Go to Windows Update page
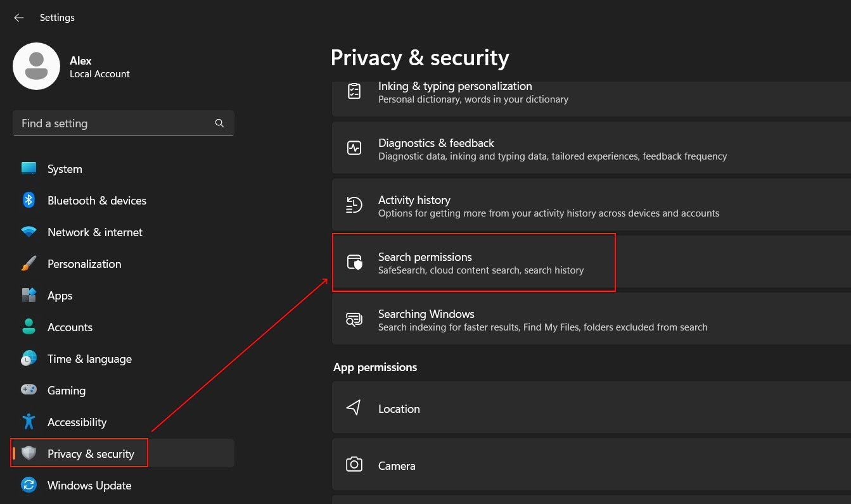Image resolution: width=851 pixels, height=504 pixels. (x=124, y=486)
